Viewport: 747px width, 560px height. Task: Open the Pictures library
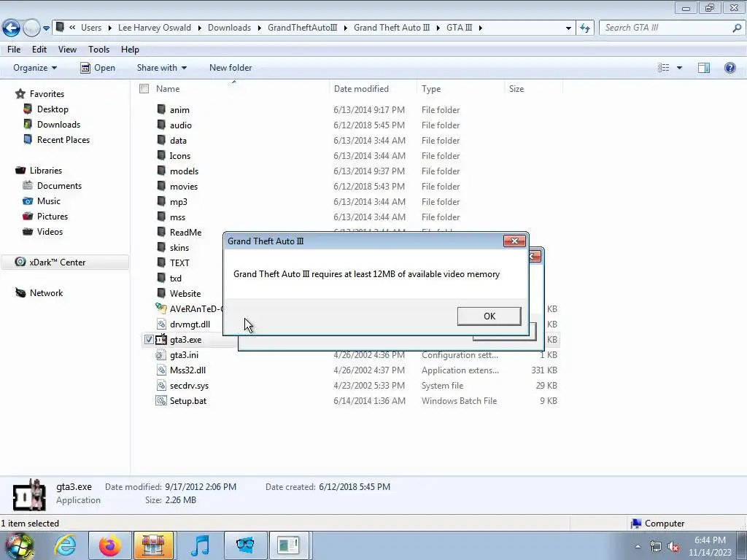click(x=53, y=216)
